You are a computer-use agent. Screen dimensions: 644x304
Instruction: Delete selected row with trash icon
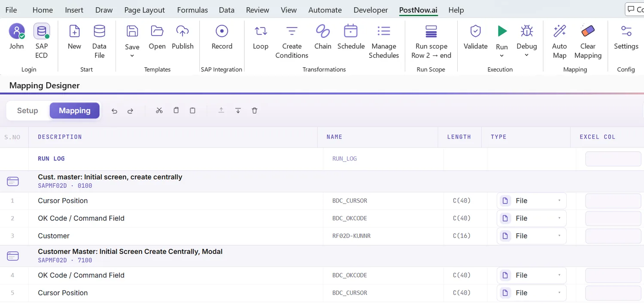tap(255, 111)
